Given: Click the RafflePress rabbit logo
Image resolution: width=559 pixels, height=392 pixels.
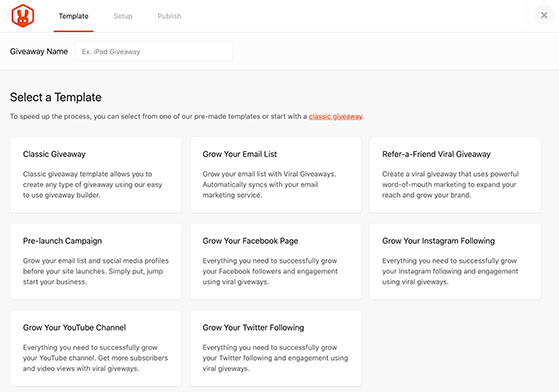Looking at the screenshot, I should coord(23,16).
